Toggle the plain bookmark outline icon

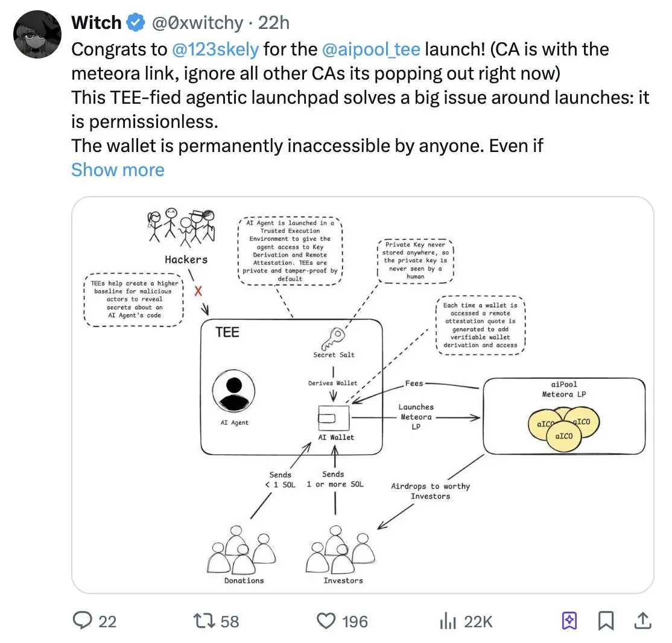pyautogui.click(x=606, y=620)
